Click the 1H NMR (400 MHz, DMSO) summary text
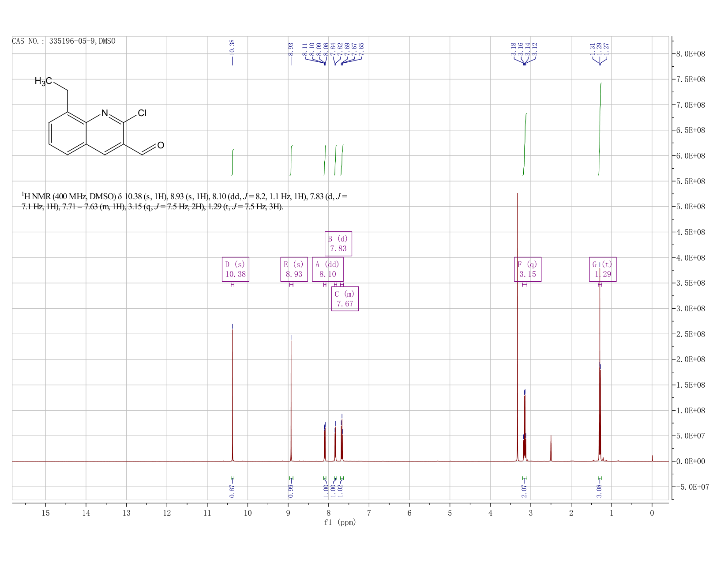The height and width of the screenshot is (563, 728). (184, 201)
